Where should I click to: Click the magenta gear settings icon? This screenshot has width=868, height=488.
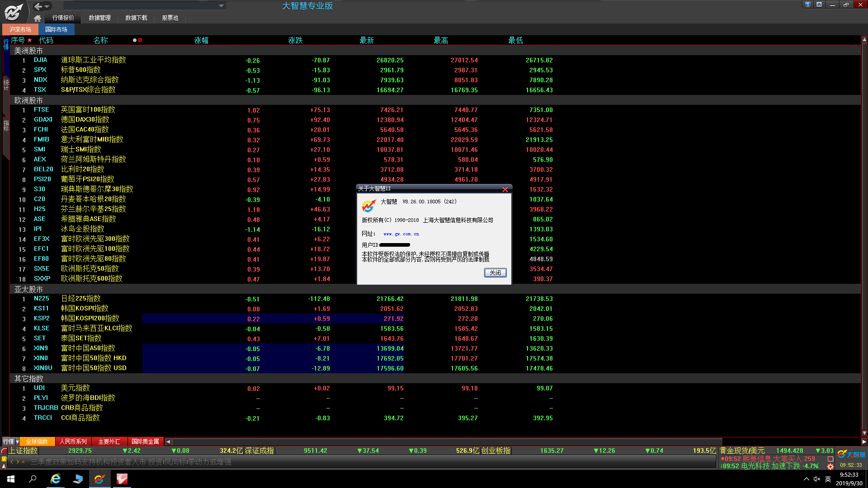[x=830, y=466]
